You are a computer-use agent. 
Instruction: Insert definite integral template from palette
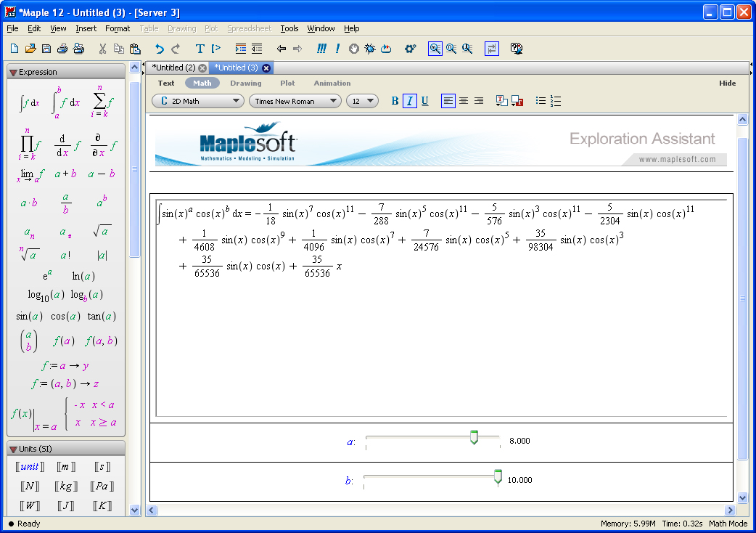click(x=66, y=102)
